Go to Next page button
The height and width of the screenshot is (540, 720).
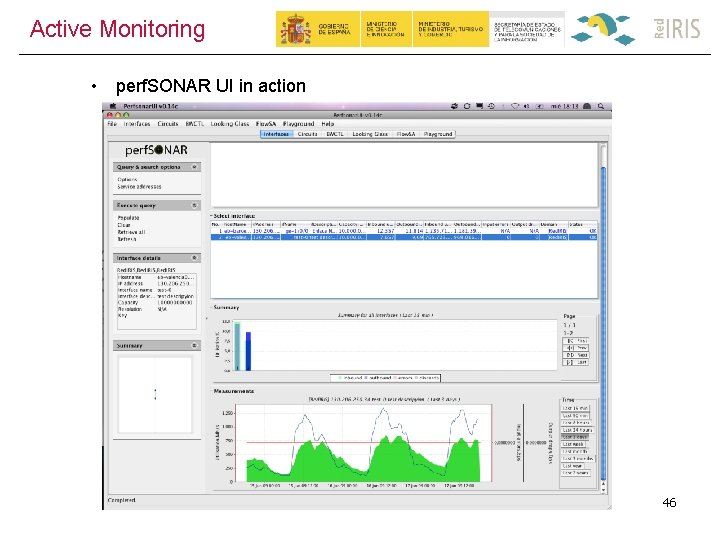coord(576,355)
